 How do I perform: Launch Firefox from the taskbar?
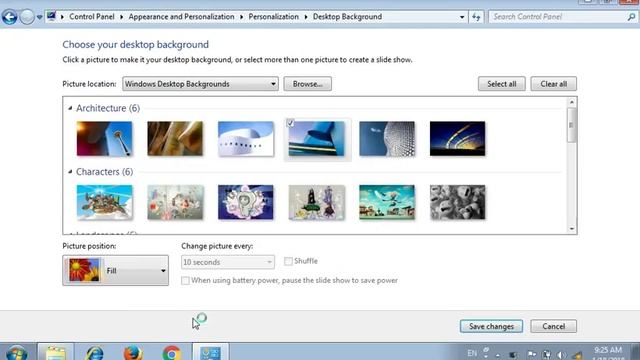pyautogui.click(x=133, y=353)
